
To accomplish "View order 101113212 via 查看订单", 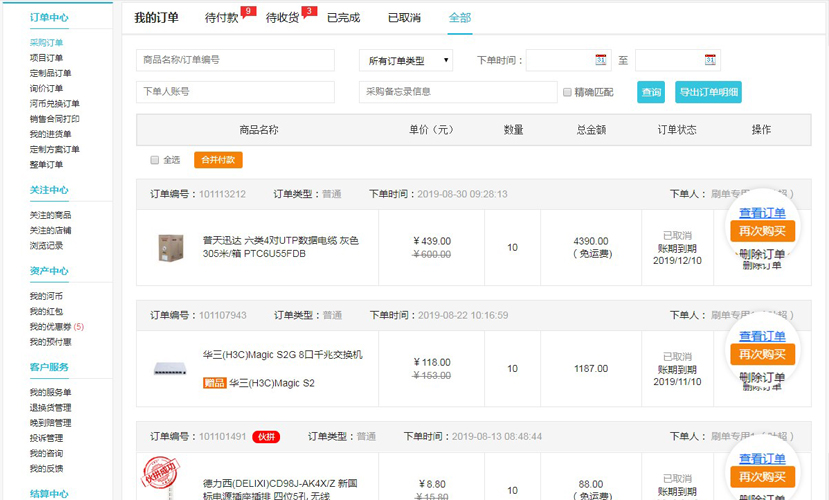I will click(x=762, y=213).
